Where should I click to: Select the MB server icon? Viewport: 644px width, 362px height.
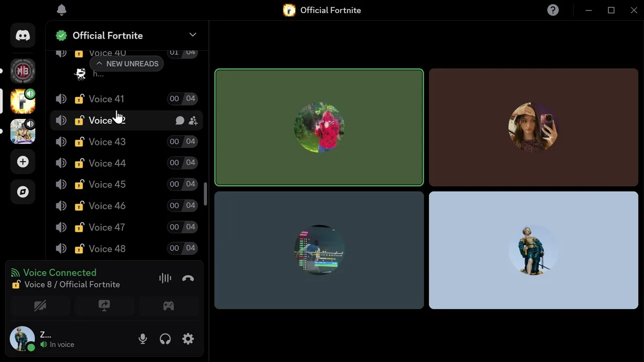pyautogui.click(x=23, y=71)
